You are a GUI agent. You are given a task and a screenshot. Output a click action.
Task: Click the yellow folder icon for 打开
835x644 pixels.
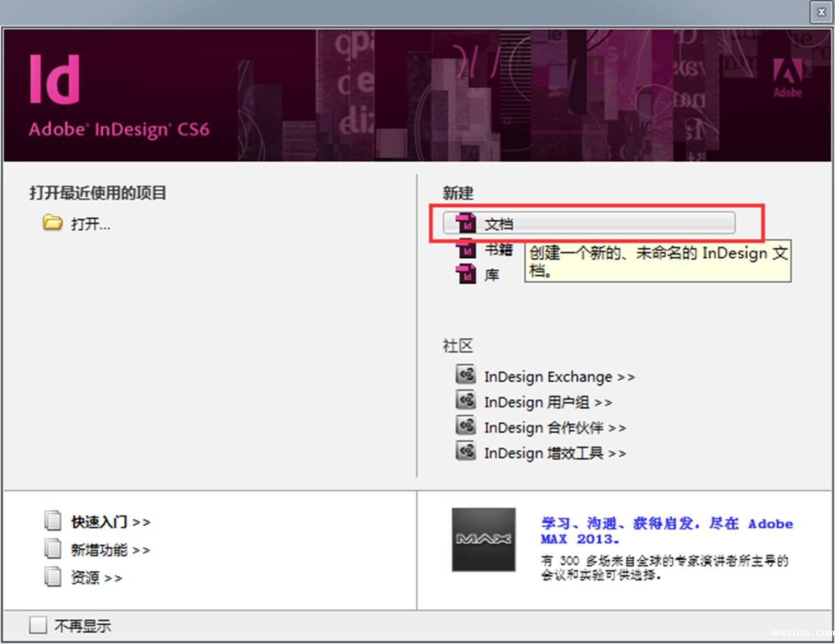(x=52, y=223)
